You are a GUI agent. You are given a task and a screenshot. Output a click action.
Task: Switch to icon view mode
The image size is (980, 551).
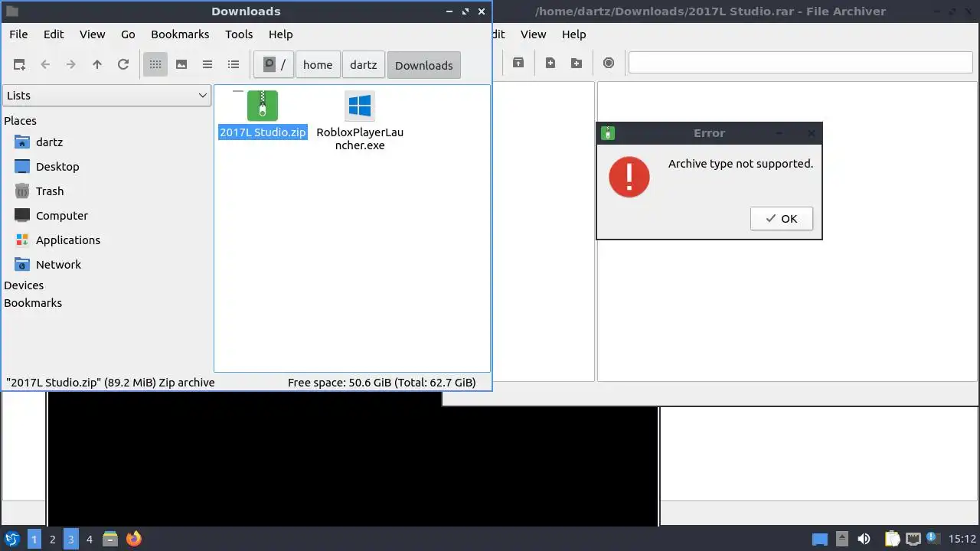[x=155, y=65]
